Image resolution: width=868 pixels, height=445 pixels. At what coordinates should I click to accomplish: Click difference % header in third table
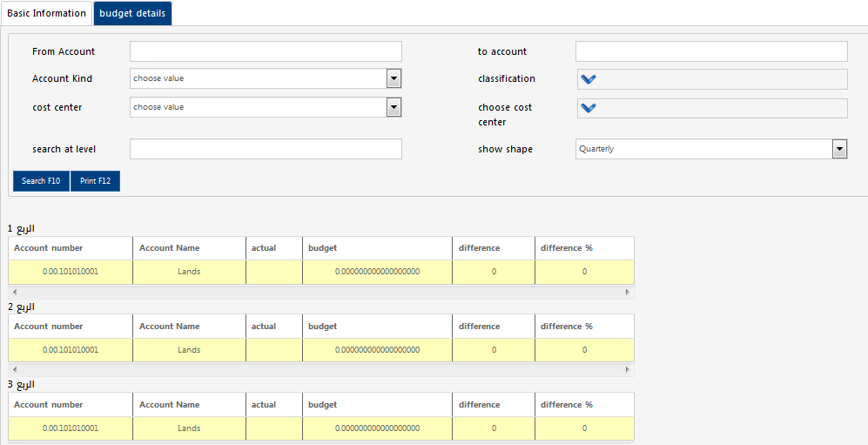coord(567,405)
